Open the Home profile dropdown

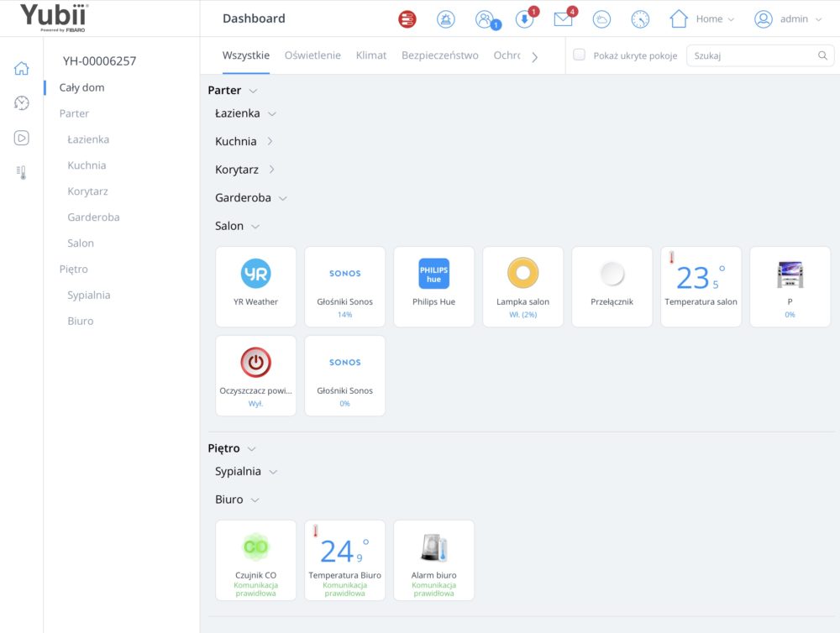click(x=702, y=18)
